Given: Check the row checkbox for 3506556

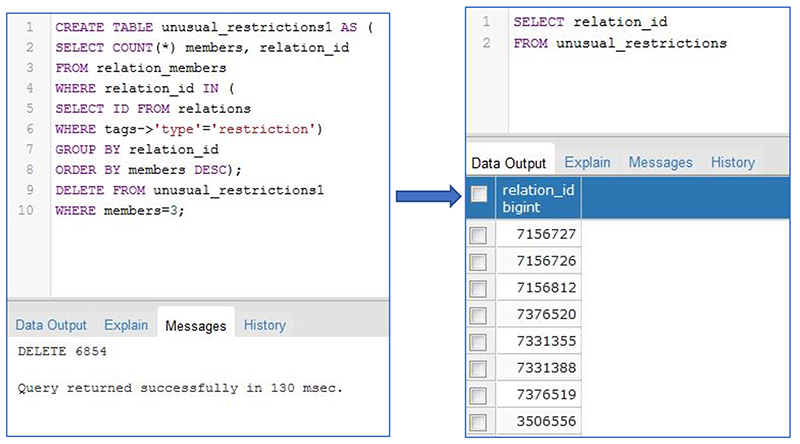Looking at the screenshot, I should point(479,422).
